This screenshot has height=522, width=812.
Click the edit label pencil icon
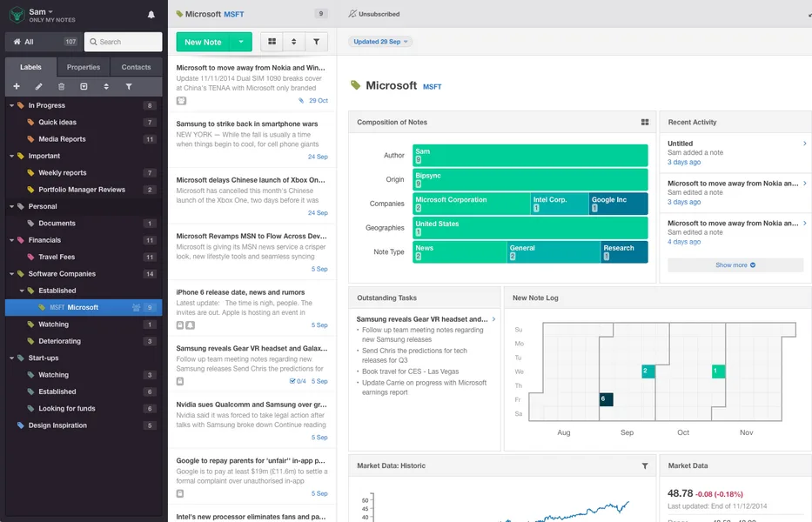click(x=39, y=86)
